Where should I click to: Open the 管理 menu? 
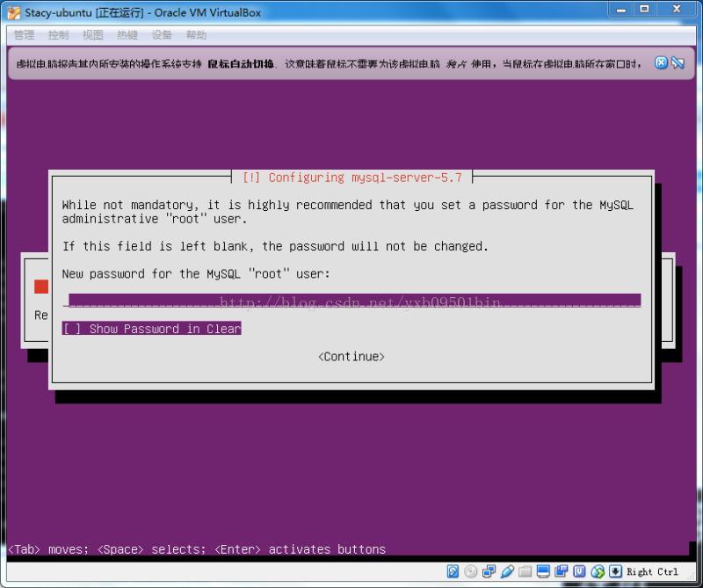click(x=25, y=34)
